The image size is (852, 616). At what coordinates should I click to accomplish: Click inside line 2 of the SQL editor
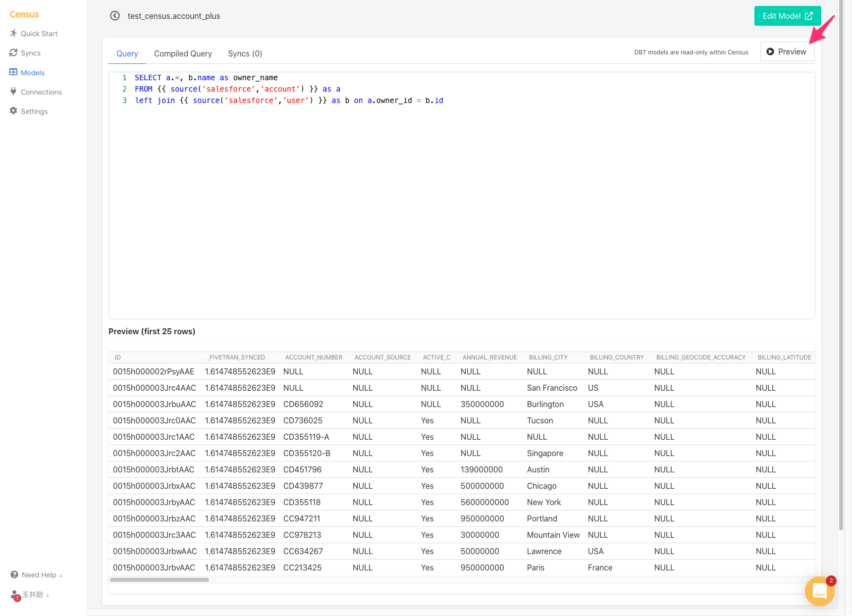point(238,89)
